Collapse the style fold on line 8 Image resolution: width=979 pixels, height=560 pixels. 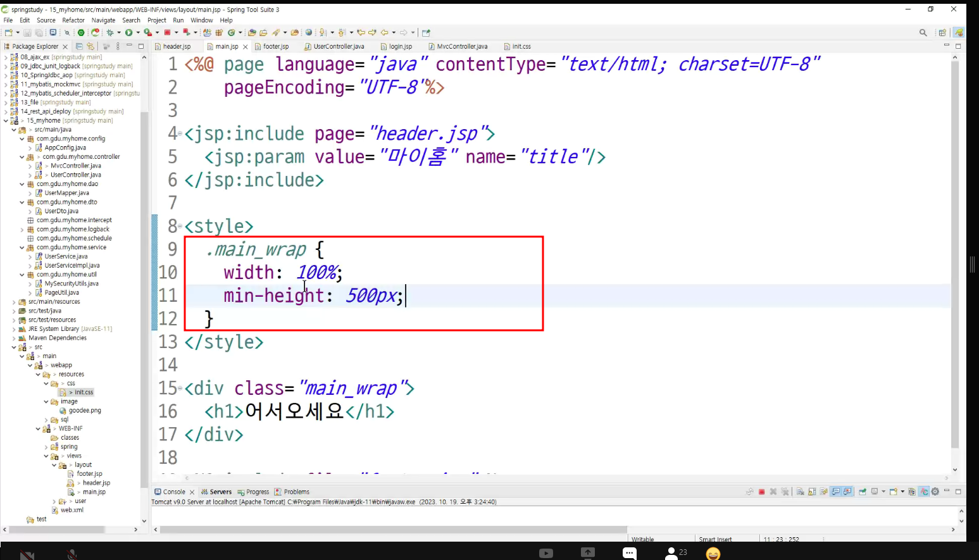pyautogui.click(x=180, y=227)
